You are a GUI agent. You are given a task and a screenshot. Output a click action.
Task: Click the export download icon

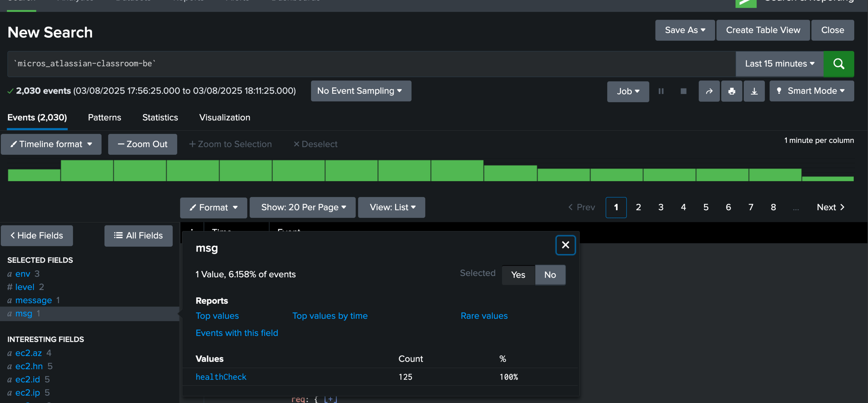pos(754,91)
